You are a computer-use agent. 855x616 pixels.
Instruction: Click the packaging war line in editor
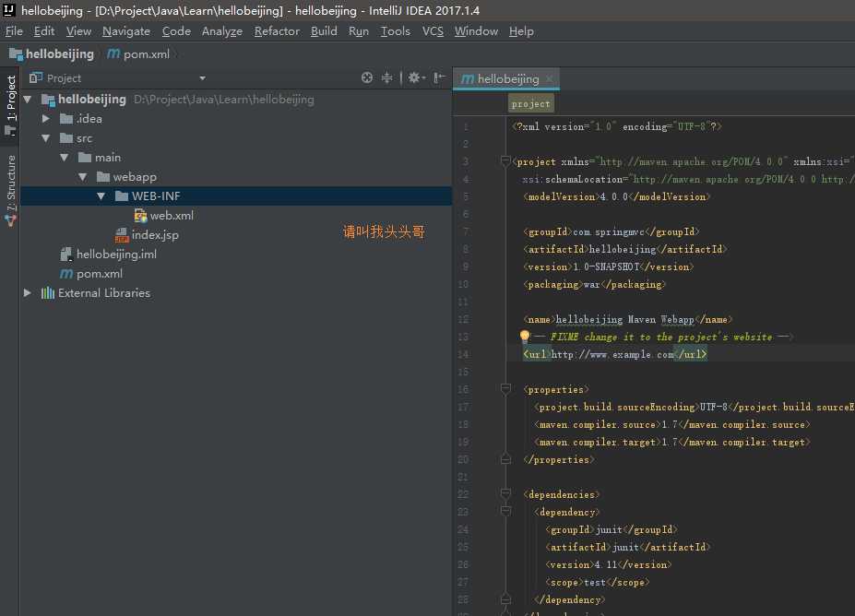point(594,284)
